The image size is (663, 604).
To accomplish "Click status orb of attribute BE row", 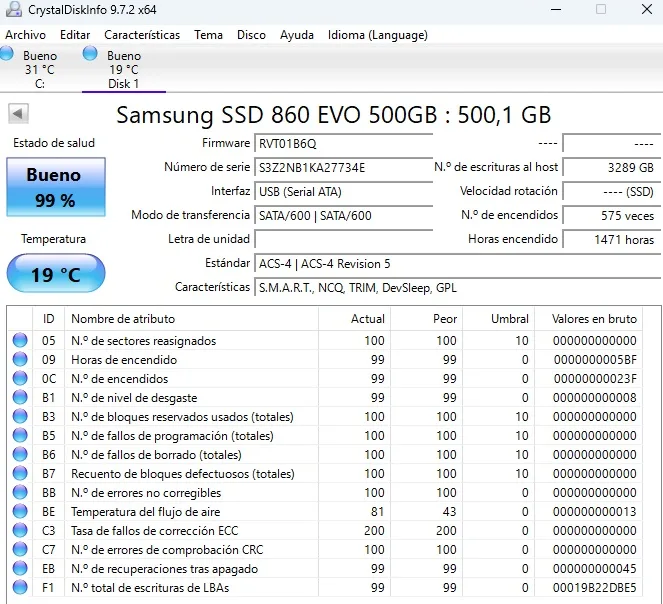I will (x=20, y=511).
